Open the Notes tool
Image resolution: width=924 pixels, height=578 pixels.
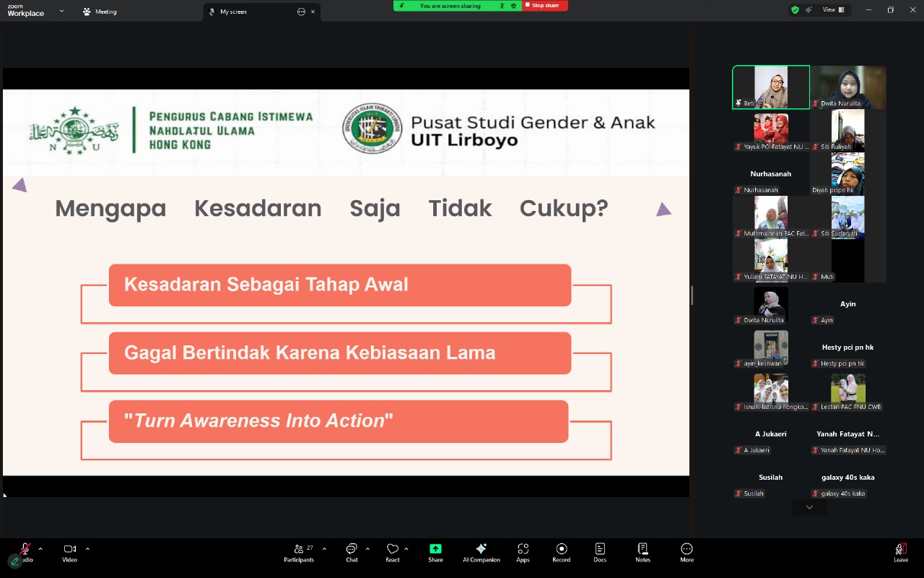[x=642, y=552]
